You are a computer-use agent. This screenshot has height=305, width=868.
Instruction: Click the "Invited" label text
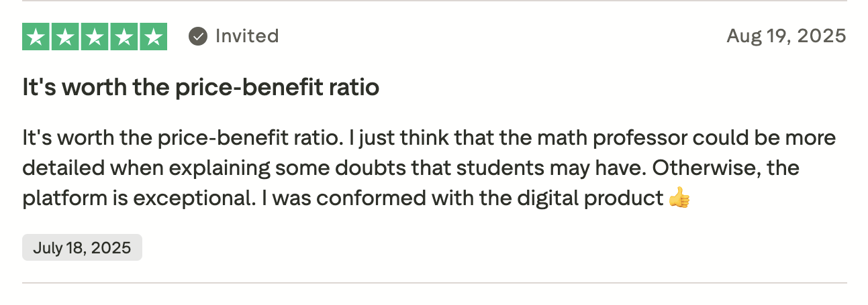pyautogui.click(x=246, y=36)
